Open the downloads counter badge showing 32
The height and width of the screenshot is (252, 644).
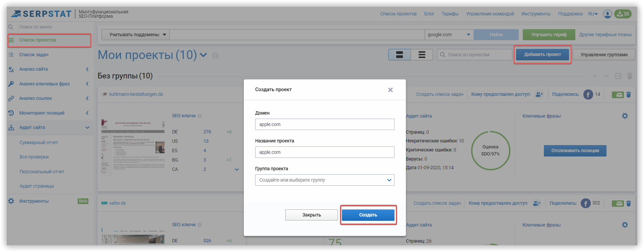coord(623,14)
